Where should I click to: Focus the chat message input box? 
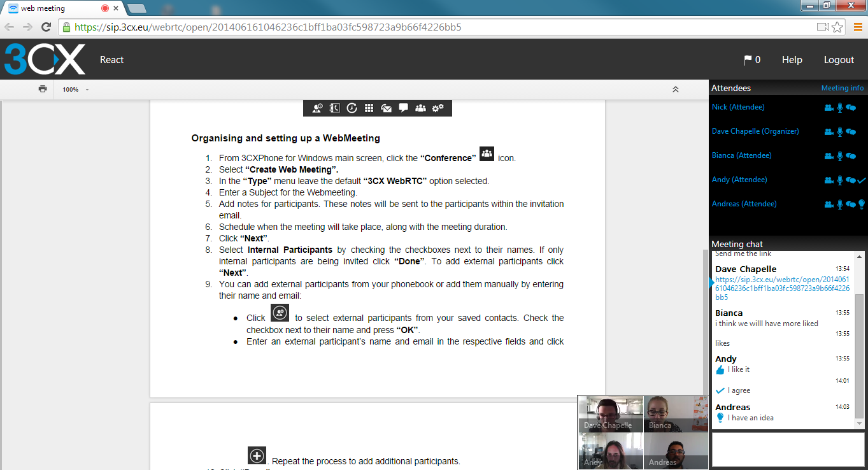tap(788, 450)
